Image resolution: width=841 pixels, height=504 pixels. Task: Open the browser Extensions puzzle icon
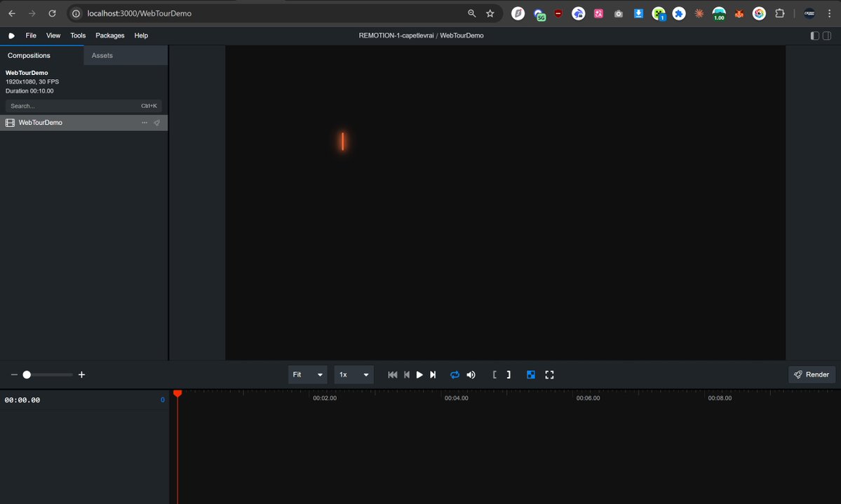pyautogui.click(x=780, y=13)
